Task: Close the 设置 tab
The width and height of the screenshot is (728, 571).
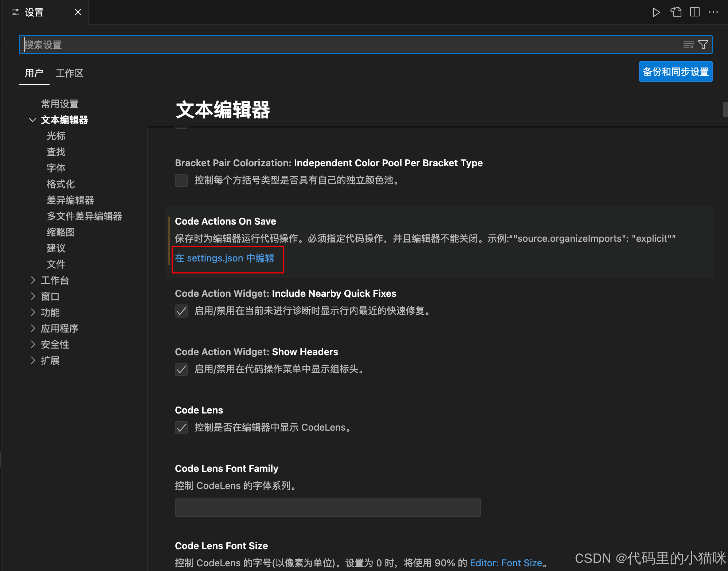Action: tap(78, 12)
